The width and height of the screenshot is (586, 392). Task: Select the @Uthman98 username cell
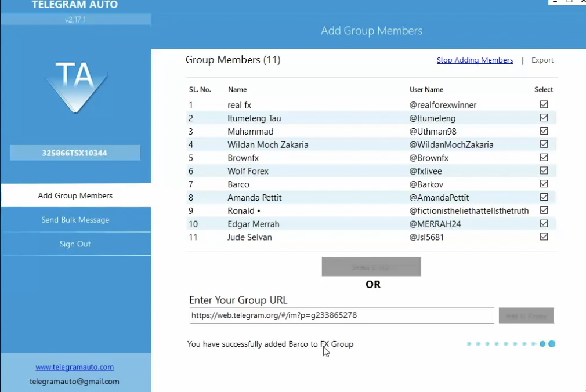pos(433,132)
